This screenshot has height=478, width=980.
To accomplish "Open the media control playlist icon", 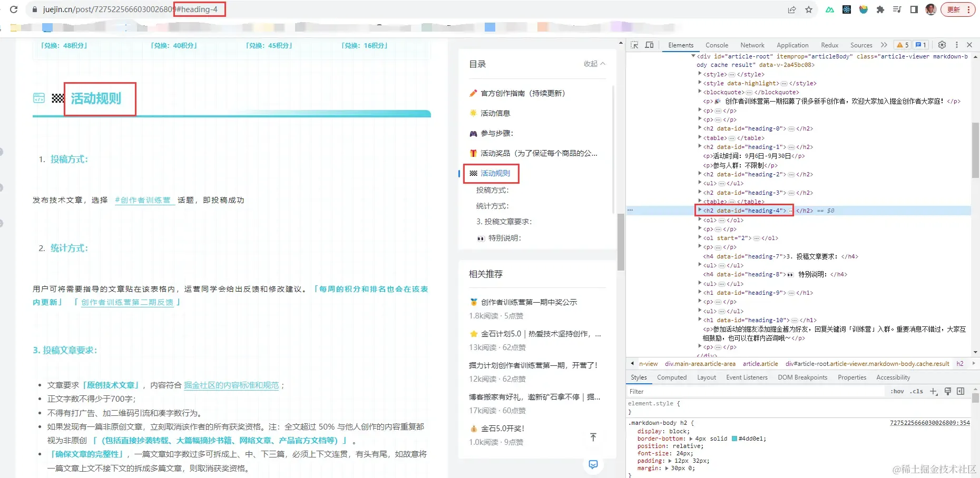I will point(897,9).
